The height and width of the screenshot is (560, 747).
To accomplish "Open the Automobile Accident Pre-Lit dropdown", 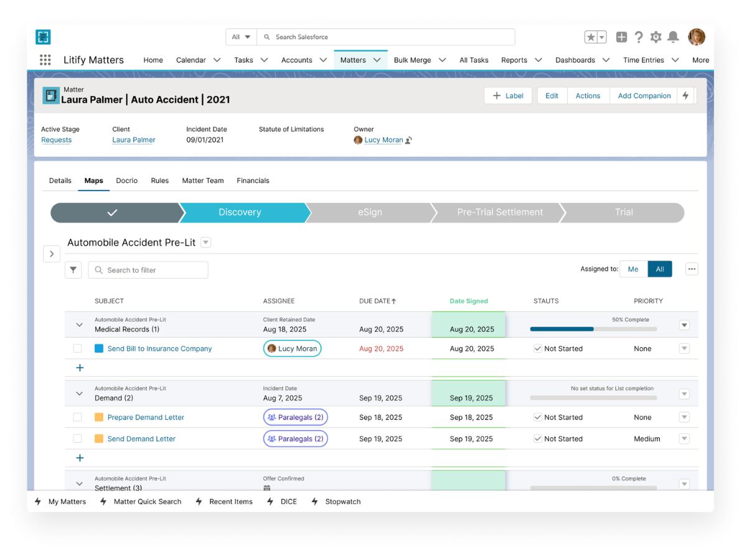I will (205, 243).
